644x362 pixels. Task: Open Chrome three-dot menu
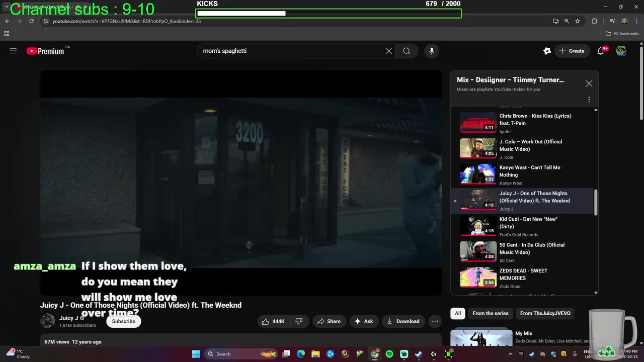coord(636,21)
